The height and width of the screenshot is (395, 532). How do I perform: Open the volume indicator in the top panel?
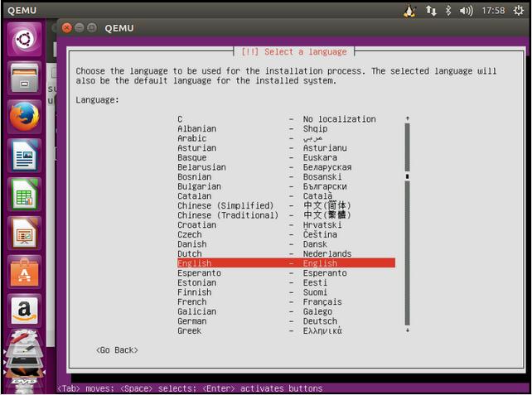pos(467,11)
